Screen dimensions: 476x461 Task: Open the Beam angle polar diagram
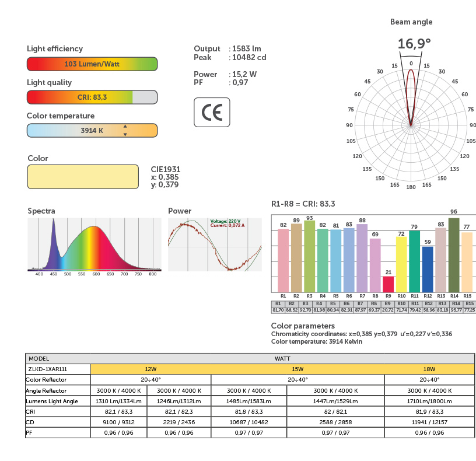point(411,125)
